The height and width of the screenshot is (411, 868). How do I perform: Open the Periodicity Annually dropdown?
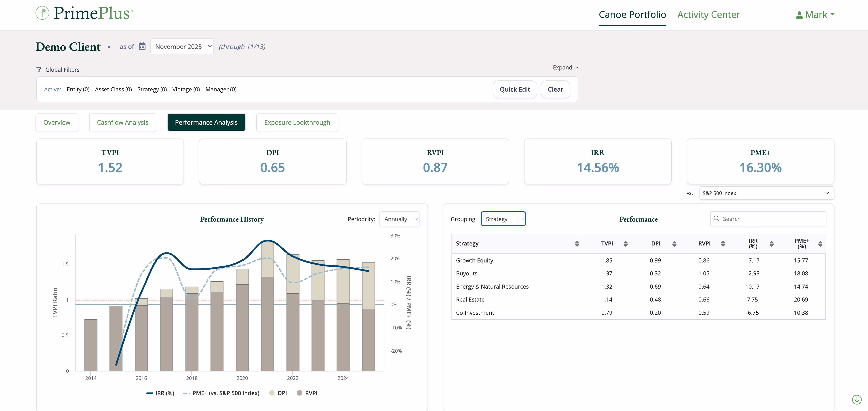(399, 219)
